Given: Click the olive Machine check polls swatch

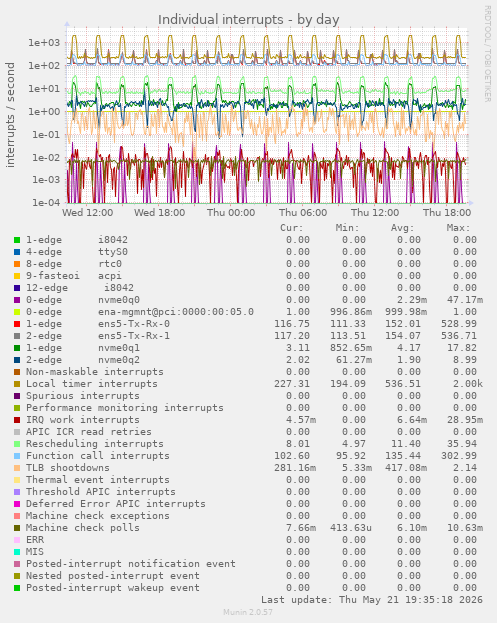Looking at the screenshot, I should (17, 528).
